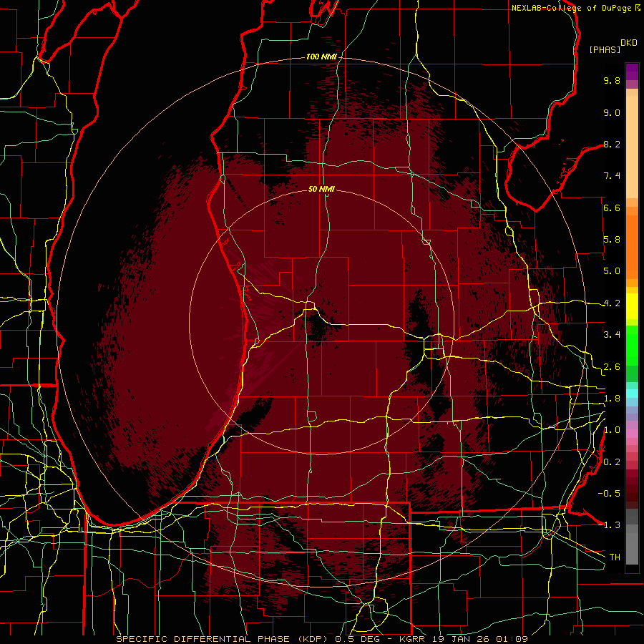The height and width of the screenshot is (644, 644).
Task: Click the 1.3 value near the scale bottom
Action: point(612,525)
